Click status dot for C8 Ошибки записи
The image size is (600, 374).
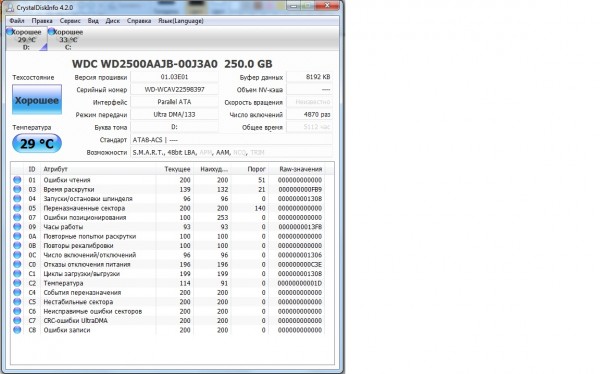click(17, 330)
